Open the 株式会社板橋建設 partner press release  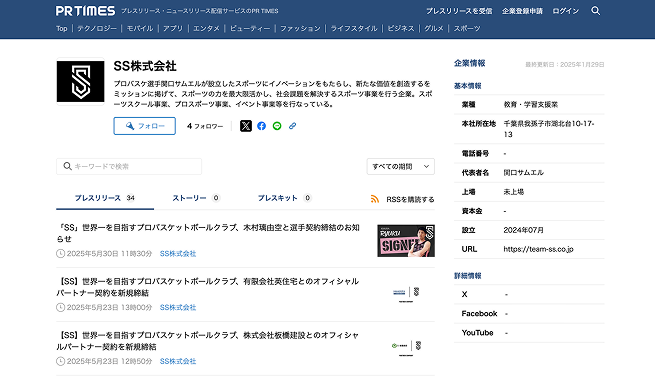[x=208, y=341]
